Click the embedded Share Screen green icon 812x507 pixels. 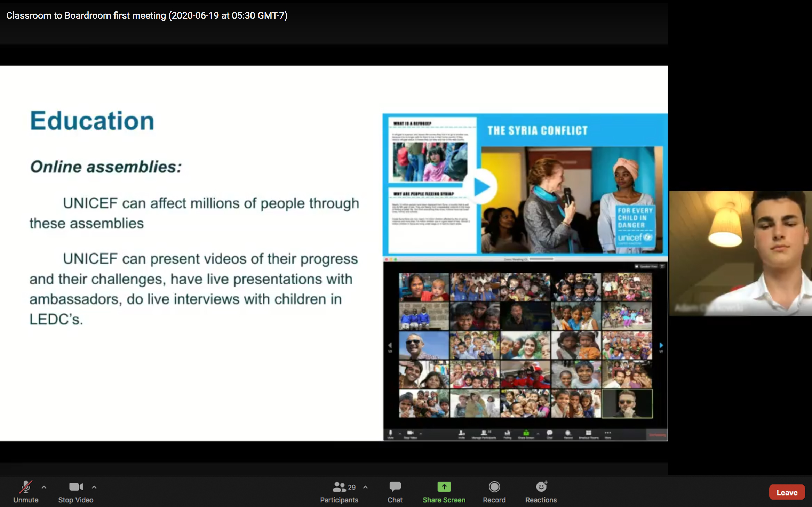coord(526,433)
